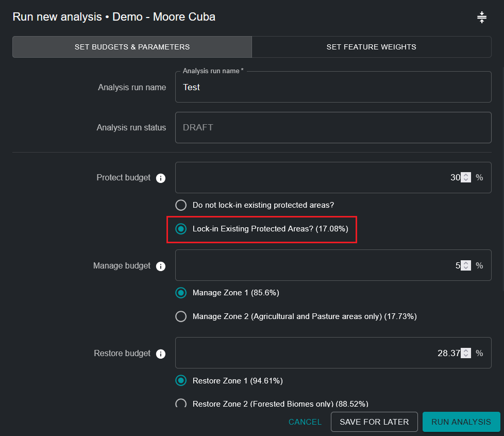Click info icon next to Protect budget
The image size is (504, 436).
click(x=161, y=178)
